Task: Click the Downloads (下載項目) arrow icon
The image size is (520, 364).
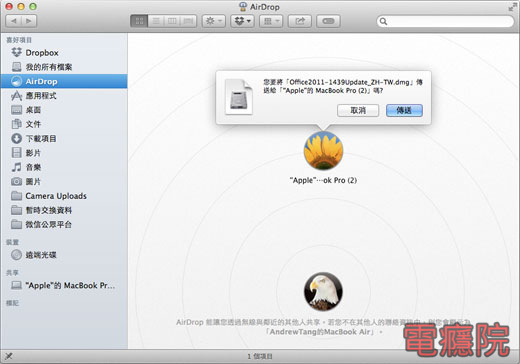Action: click(x=16, y=138)
